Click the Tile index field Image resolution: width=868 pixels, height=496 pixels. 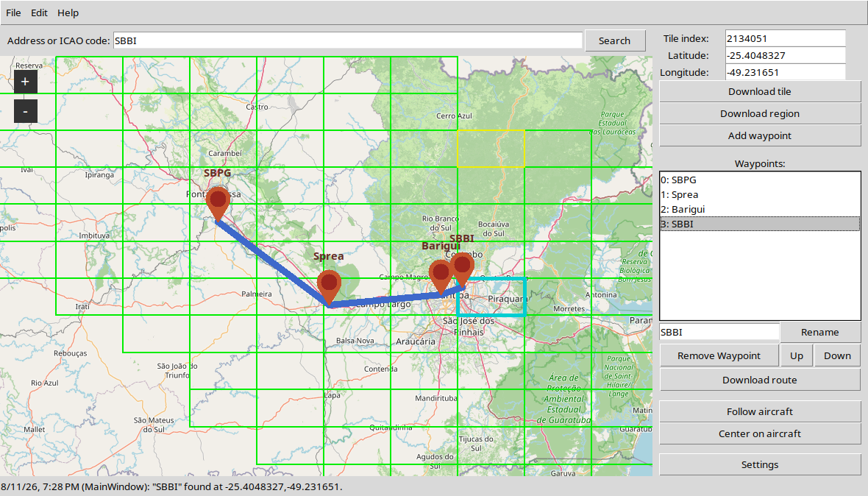coord(785,38)
